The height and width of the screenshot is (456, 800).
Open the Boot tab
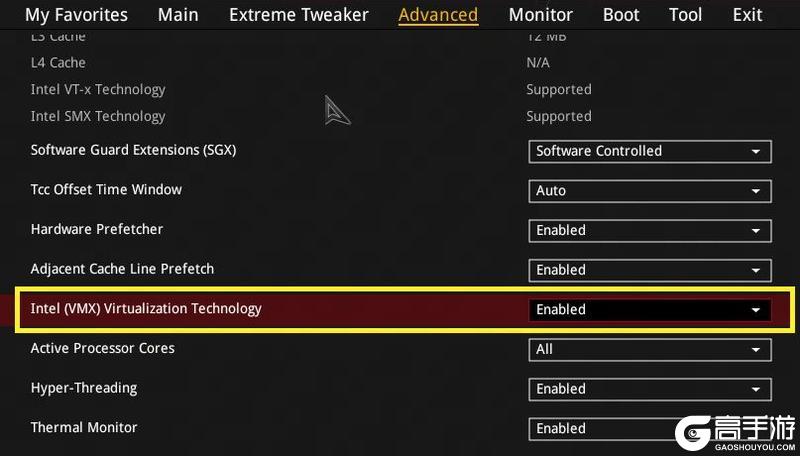(x=621, y=15)
